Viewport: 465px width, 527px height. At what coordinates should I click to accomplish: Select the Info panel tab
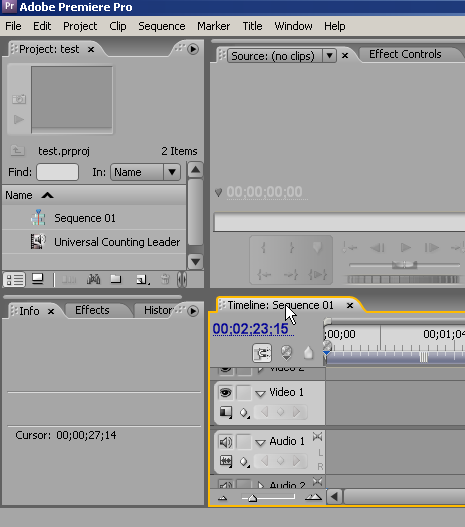point(29,311)
